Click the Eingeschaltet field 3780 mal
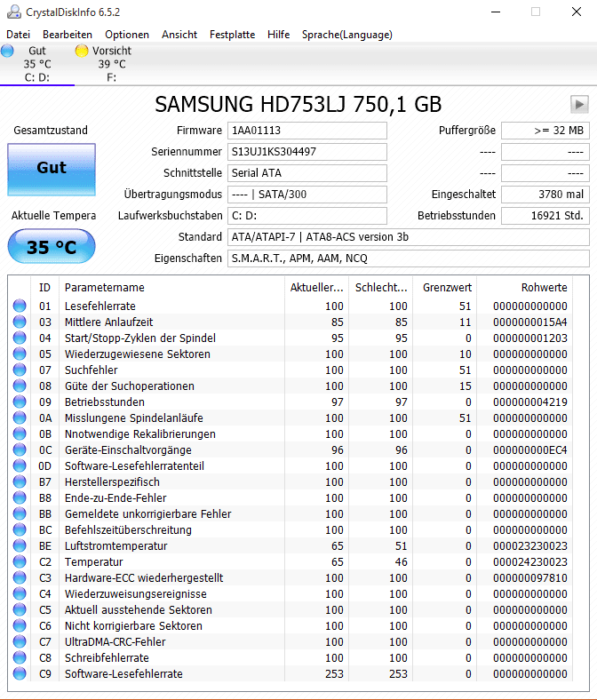The image size is (597, 700). (x=545, y=195)
